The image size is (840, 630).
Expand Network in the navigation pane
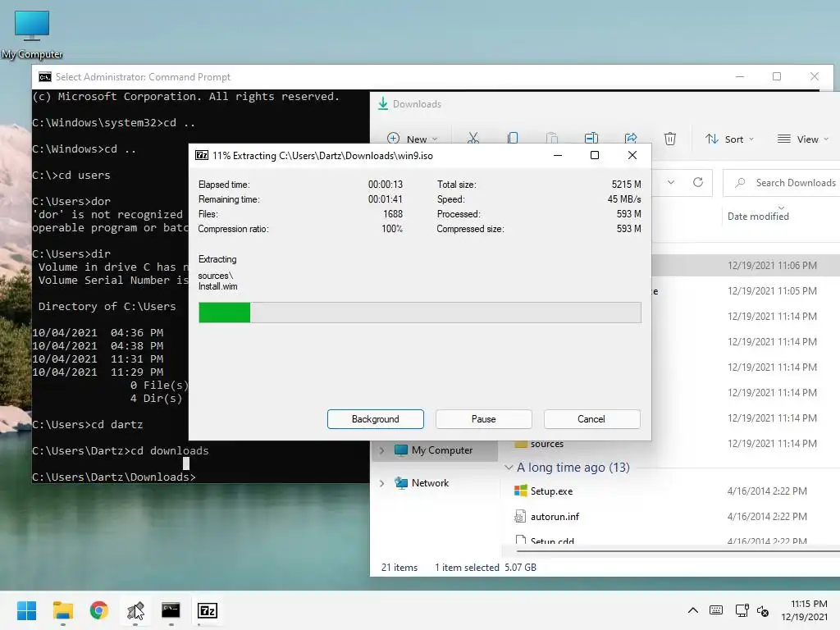coord(382,483)
